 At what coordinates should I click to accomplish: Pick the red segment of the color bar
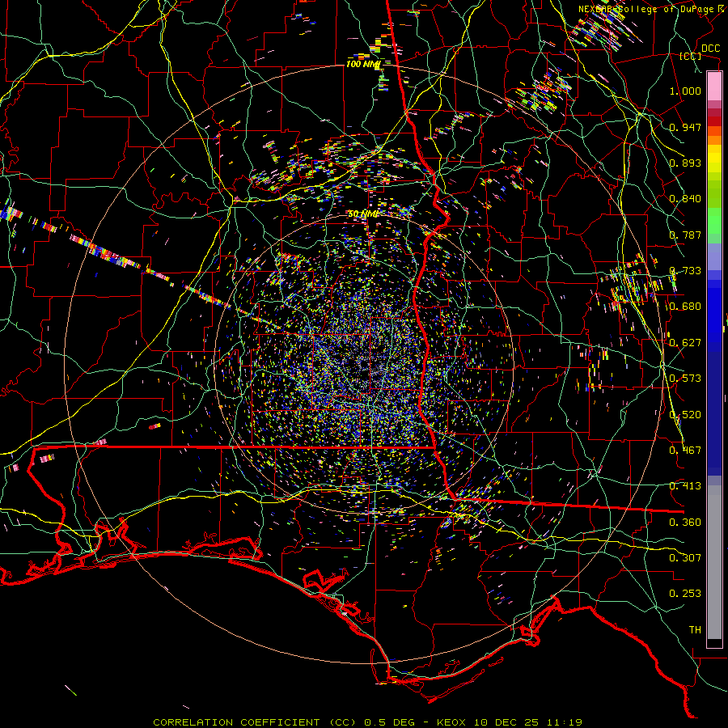pos(714,121)
